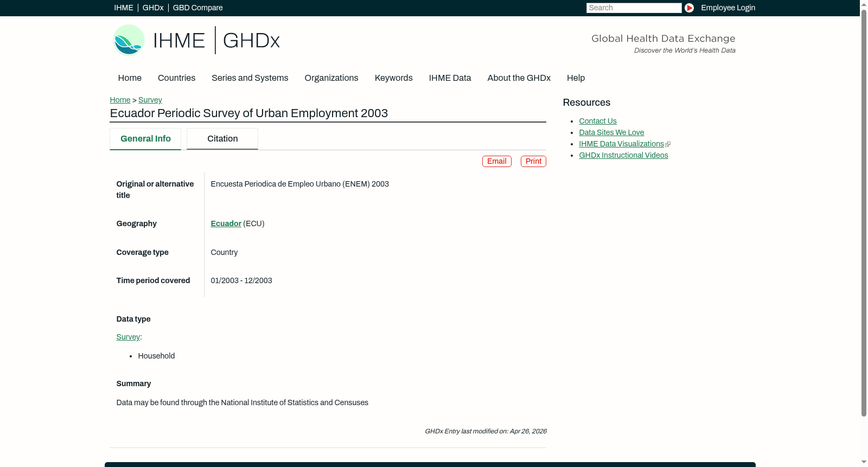
Task: Click the Email button
Action: 497,162
